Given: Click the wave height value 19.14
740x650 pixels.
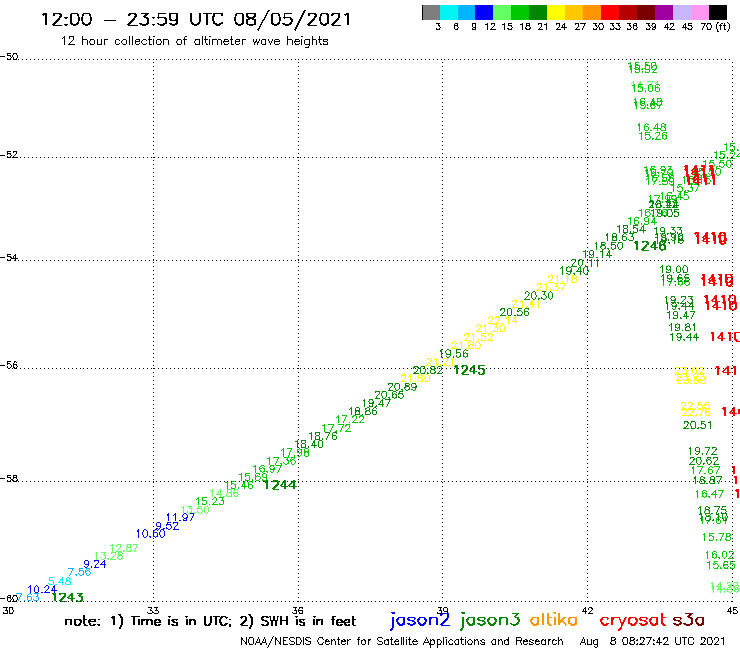Looking at the screenshot, I should (597, 254).
